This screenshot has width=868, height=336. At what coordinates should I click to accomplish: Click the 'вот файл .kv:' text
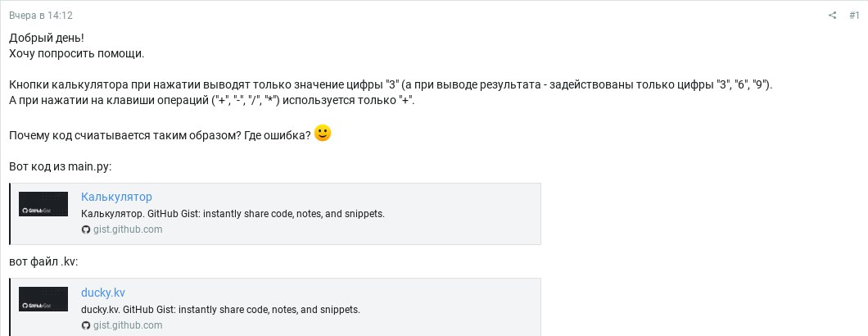point(43,261)
